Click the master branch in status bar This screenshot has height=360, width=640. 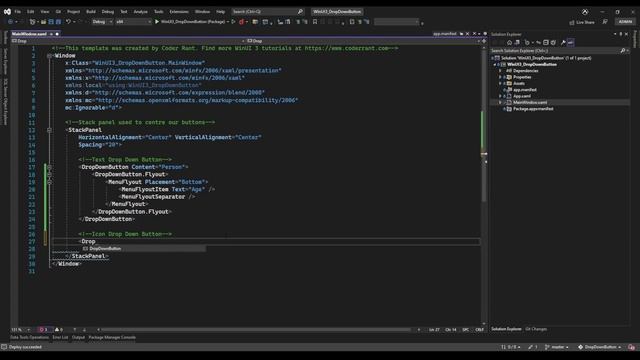(x=557, y=347)
